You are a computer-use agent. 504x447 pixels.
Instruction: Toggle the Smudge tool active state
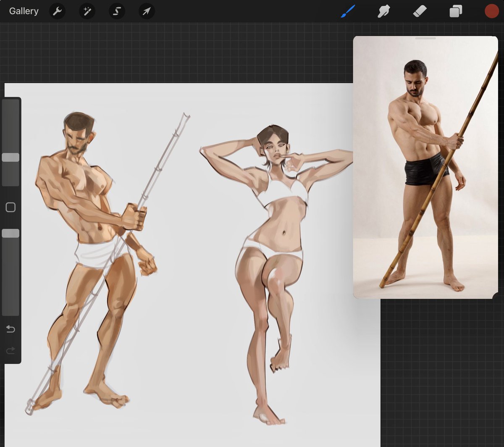click(383, 11)
